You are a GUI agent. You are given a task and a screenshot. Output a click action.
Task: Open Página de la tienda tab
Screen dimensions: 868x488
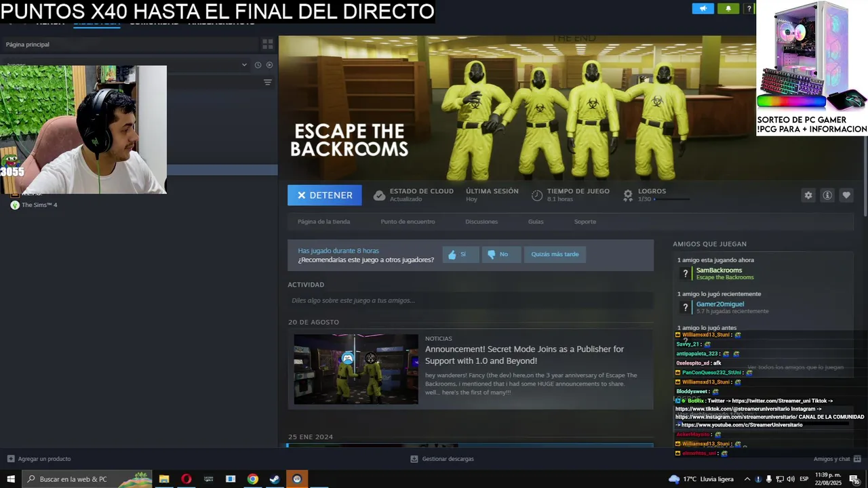[323, 222]
